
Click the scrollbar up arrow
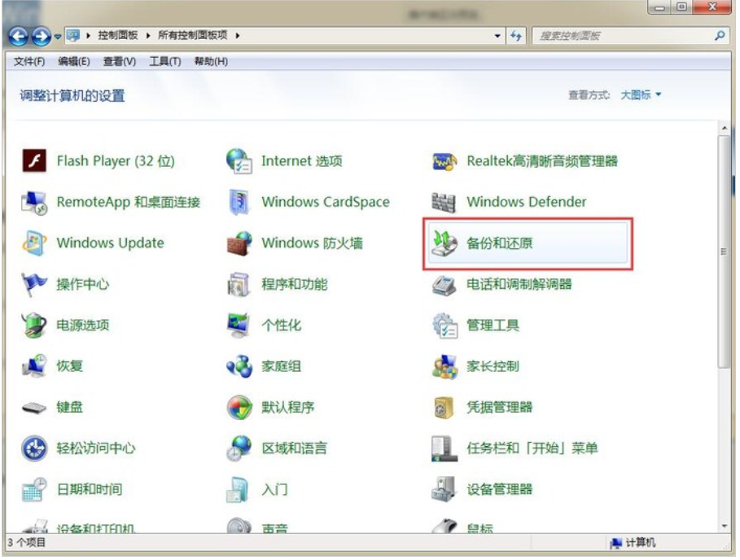coord(724,128)
